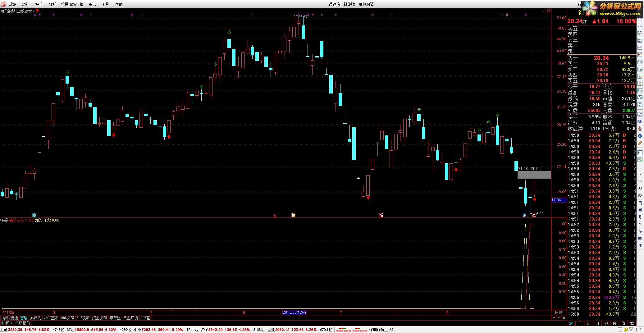Select the yearly '年' period button
Viewport: 644px width, 333px height.
point(640,245)
